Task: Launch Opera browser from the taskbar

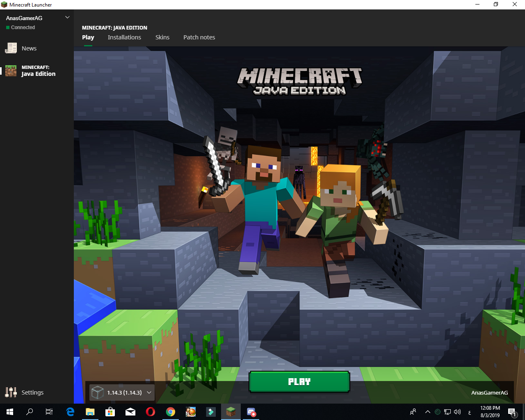Action: pos(151,412)
